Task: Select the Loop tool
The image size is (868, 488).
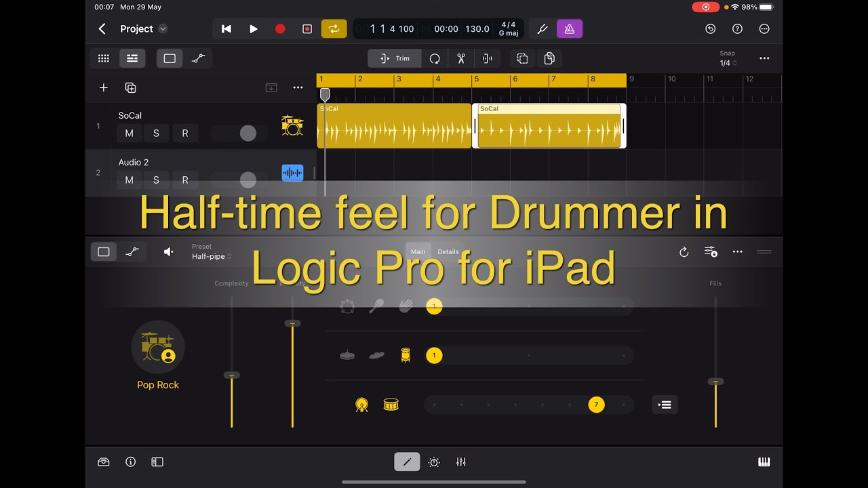Action: pos(435,58)
